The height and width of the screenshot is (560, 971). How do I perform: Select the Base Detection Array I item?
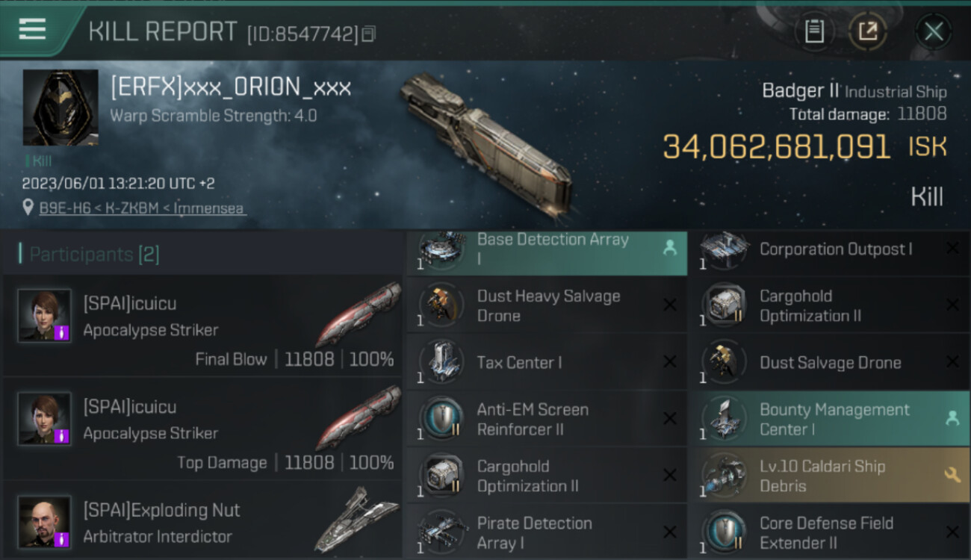coord(547,249)
